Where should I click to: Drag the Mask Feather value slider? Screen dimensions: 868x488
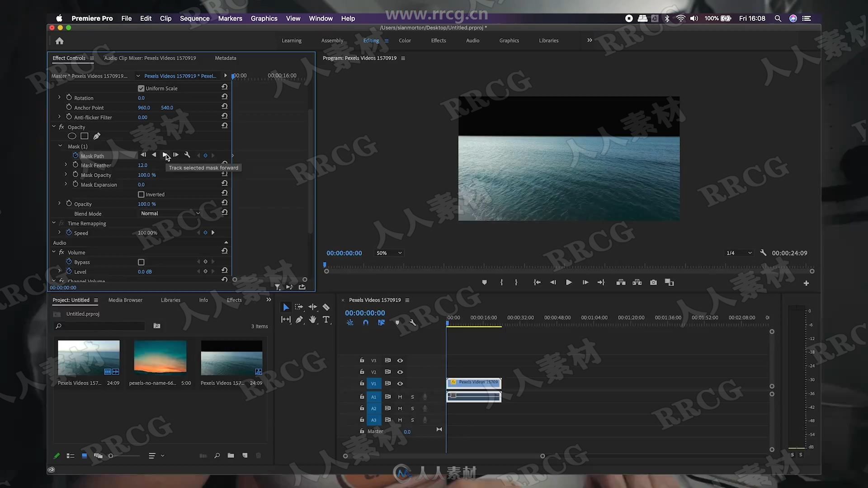(x=142, y=165)
